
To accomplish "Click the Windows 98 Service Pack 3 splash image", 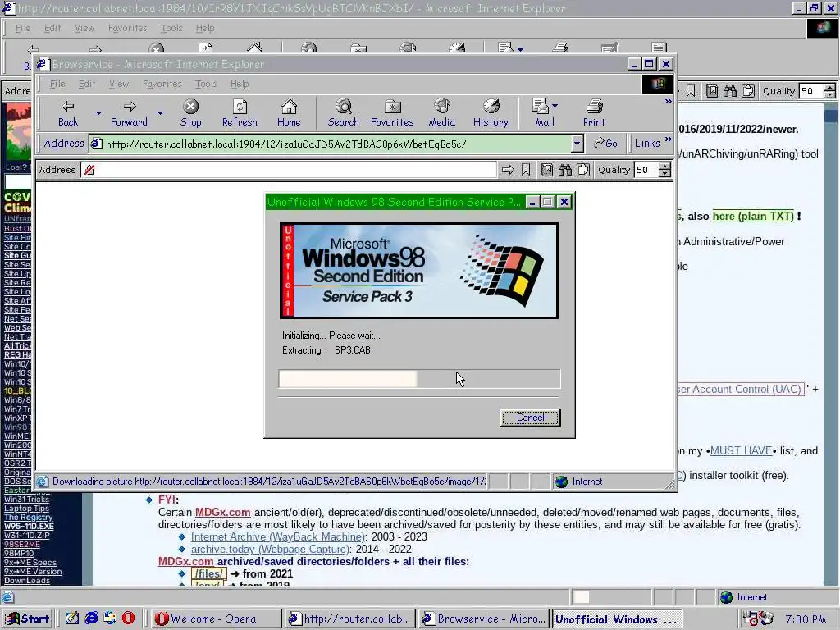I will click(419, 271).
